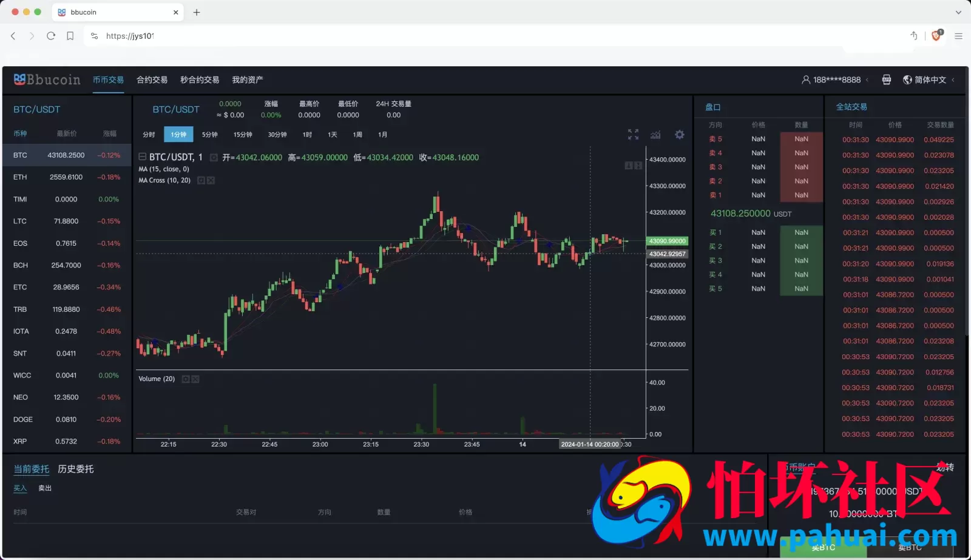The image size is (971, 560).
Task: Select the 1月 chart interval
Action: point(382,135)
